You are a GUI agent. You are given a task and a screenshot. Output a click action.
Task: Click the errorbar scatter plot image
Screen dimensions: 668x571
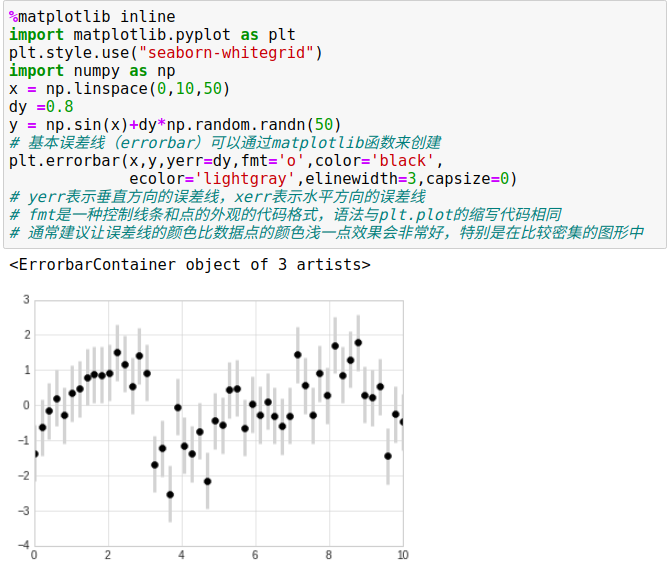click(212, 427)
